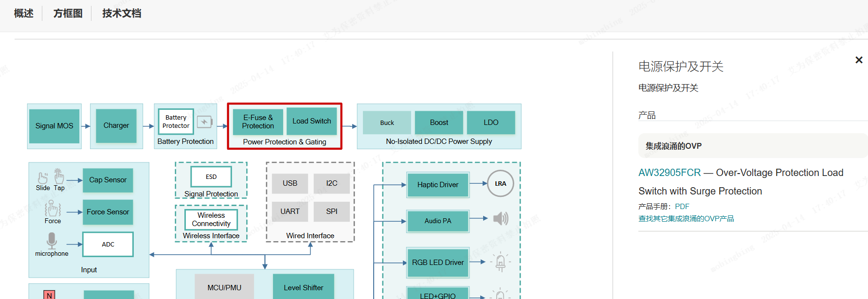Screen dimensions: 868x299
Task: Select the Haptic Driver block
Action: [x=438, y=185]
